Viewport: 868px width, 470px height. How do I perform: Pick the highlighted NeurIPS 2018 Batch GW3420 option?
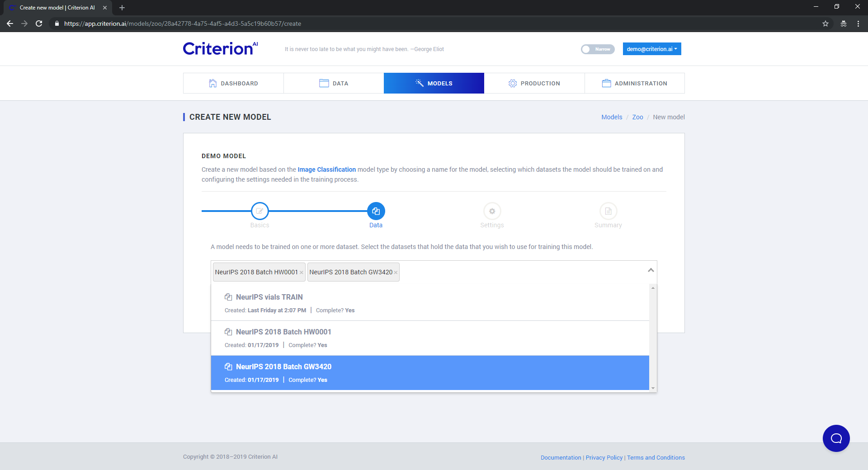(430, 373)
